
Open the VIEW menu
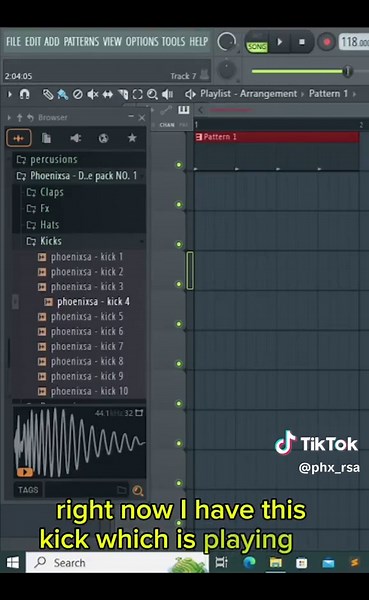click(112, 41)
